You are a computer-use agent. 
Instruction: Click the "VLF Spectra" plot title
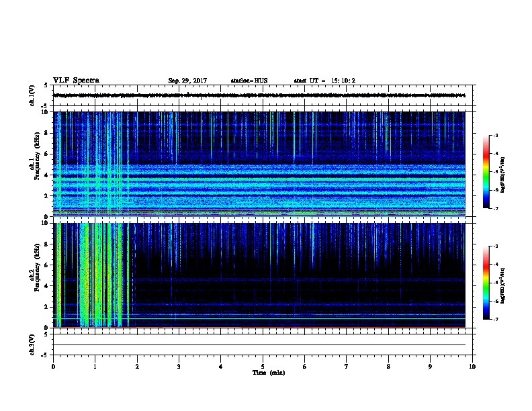pyautogui.click(x=76, y=81)
